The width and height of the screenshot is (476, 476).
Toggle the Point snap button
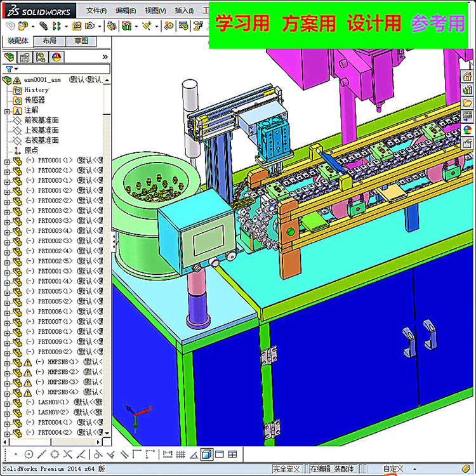[16, 454]
